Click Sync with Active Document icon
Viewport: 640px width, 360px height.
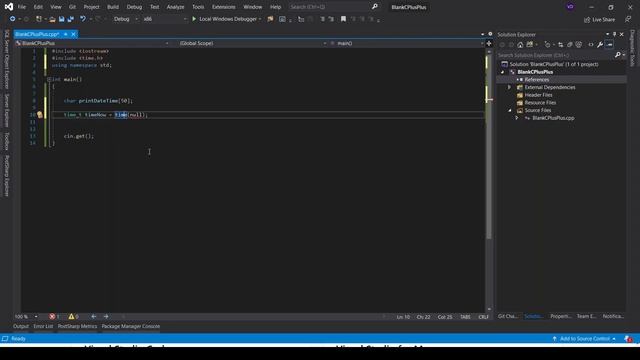[x=560, y=44]
